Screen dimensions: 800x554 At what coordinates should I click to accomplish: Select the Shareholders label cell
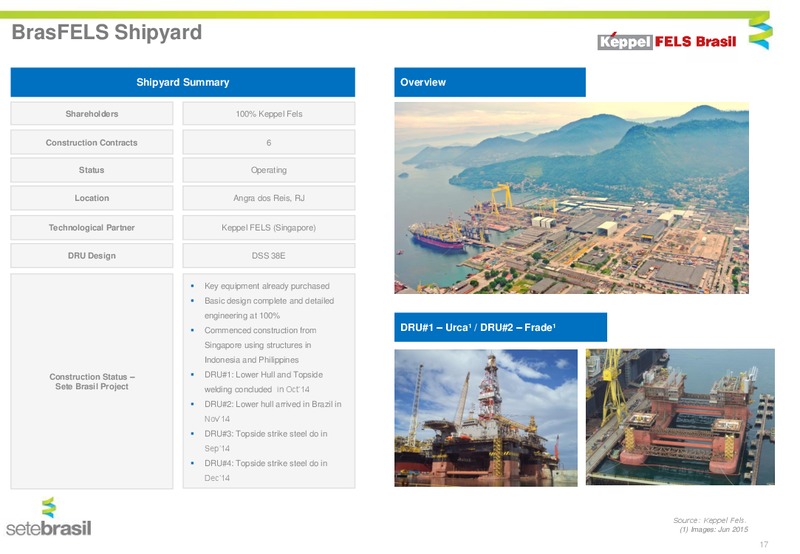click(92, 114)
